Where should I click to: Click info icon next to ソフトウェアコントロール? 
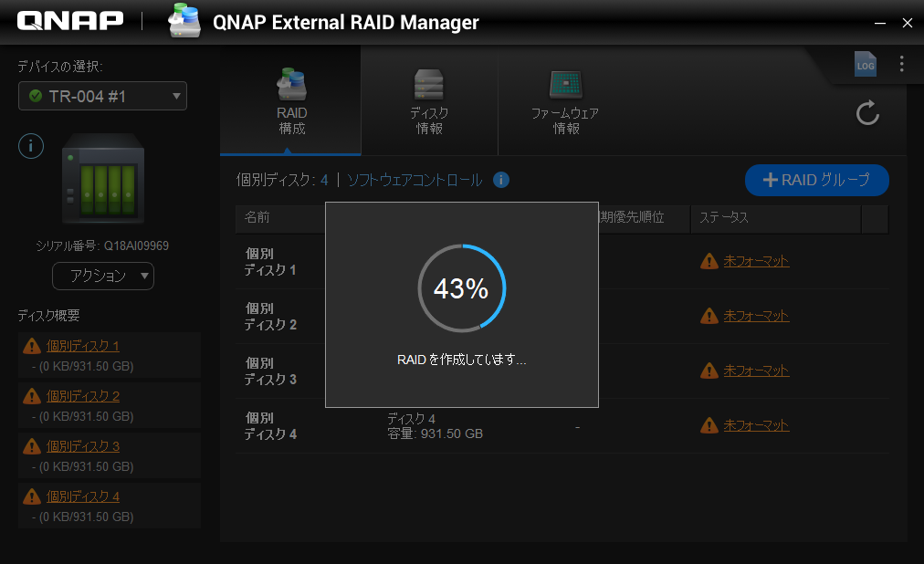tap(500, 180)
